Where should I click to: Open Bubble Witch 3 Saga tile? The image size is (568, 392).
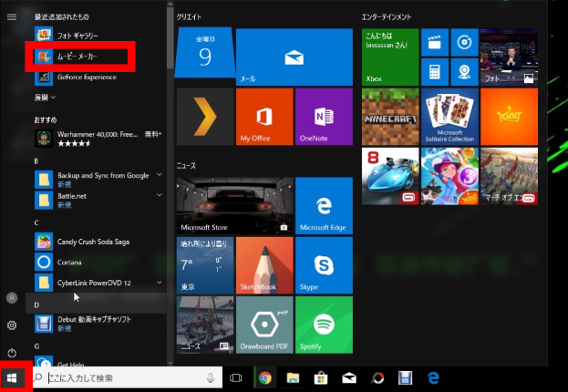[x=449, y=176]
